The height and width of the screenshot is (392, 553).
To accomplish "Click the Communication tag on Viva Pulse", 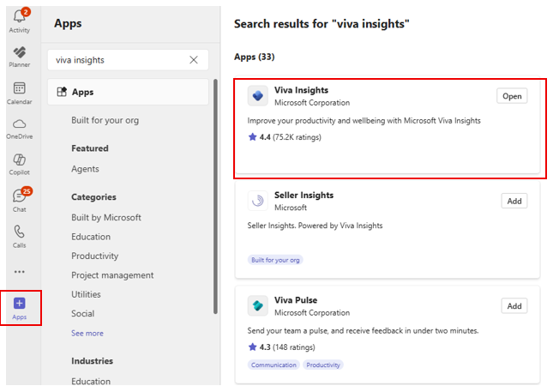I will coord(274,365).
